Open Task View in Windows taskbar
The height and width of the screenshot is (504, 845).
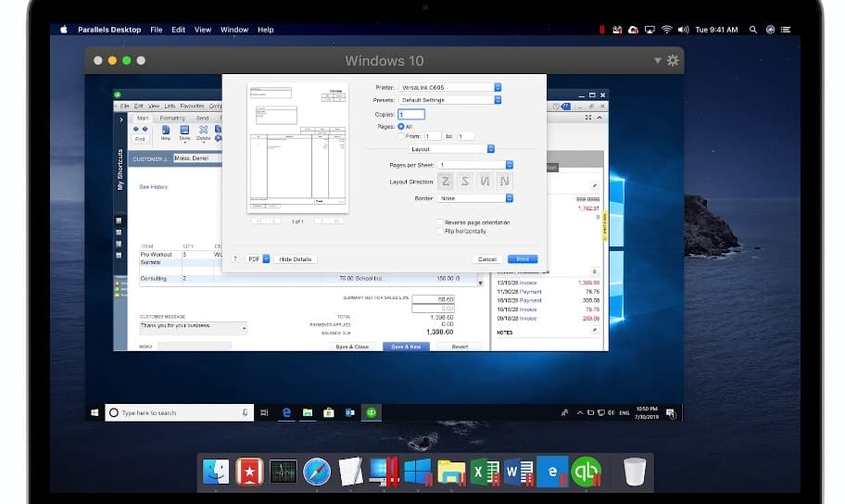[x=264, y=413]
